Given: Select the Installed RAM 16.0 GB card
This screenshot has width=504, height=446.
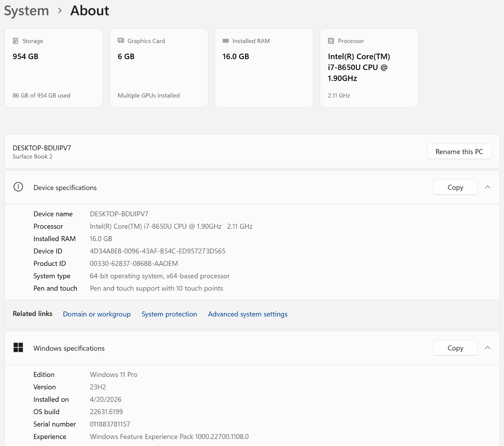Looking at the screenshot, I should click(264, 68).
